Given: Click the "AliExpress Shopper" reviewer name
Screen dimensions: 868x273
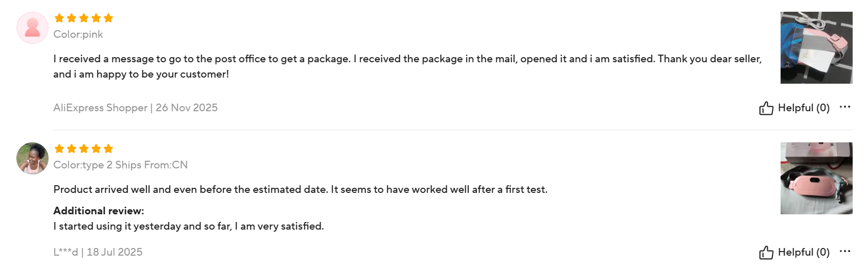Looking at the screenshot, I should 100,108.
